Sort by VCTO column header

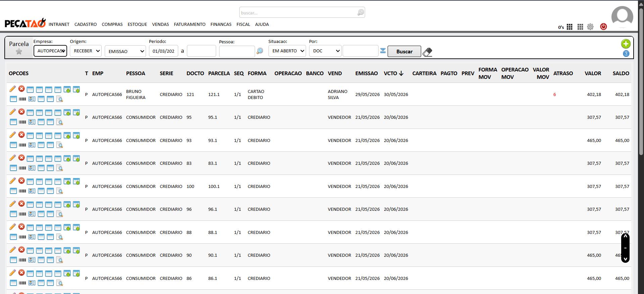tap(393, 73)
